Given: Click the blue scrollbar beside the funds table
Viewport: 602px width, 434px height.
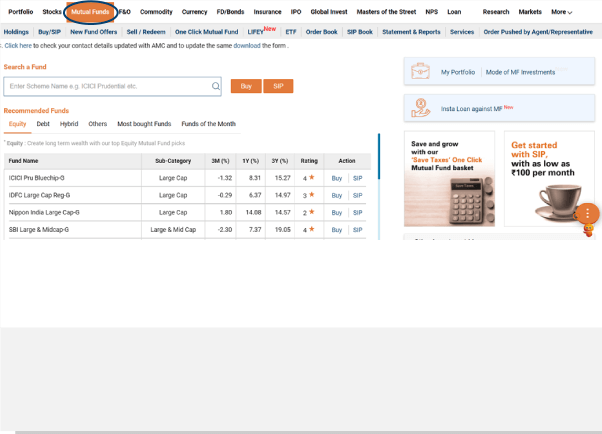Looking at the screenshot, I should tap(378, 185).
